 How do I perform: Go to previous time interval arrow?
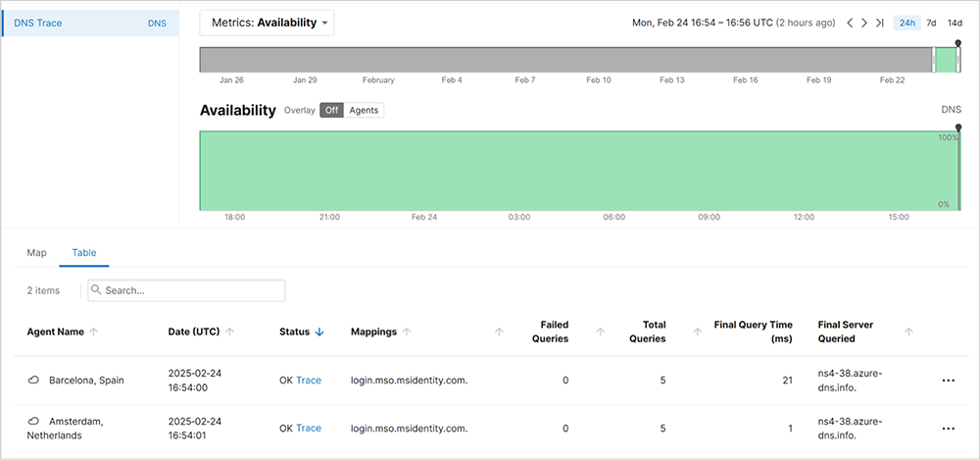(850, 23)
